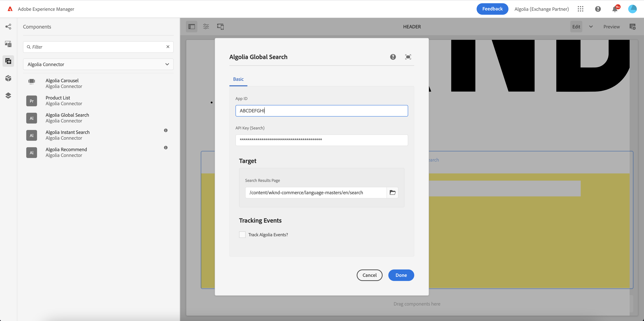
Task: Open the Edit mode chevron dropdown
Action: [x=591, y=27]
